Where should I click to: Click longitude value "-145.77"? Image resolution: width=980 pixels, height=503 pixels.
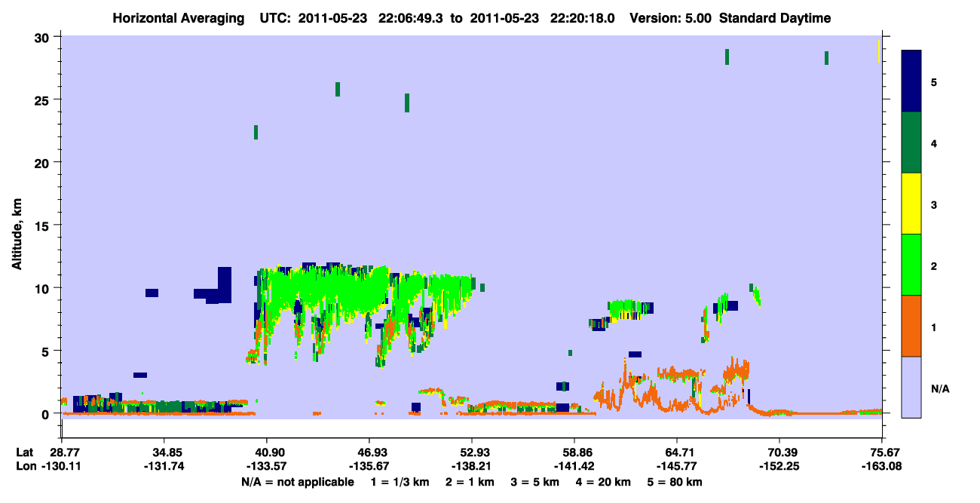(x=677, y=466)
